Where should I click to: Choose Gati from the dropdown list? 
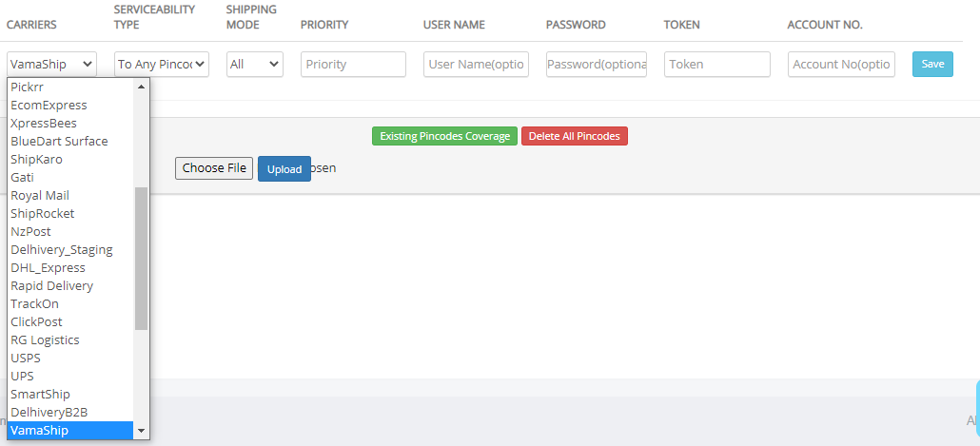click(x=70, y=178)
